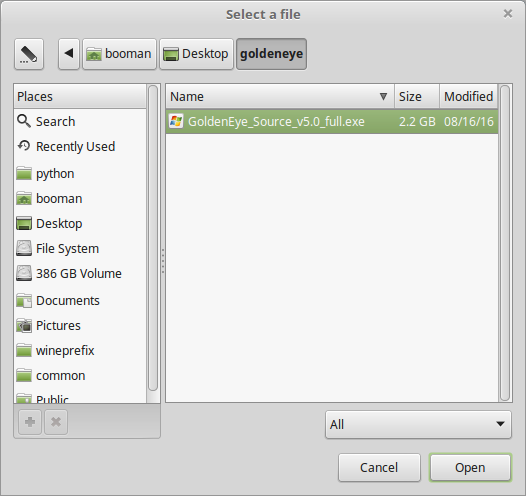This screenshot has height=496, width=526.
Task: Click the 386 GB Volume drive icon
Action: [x=24, y=273]
